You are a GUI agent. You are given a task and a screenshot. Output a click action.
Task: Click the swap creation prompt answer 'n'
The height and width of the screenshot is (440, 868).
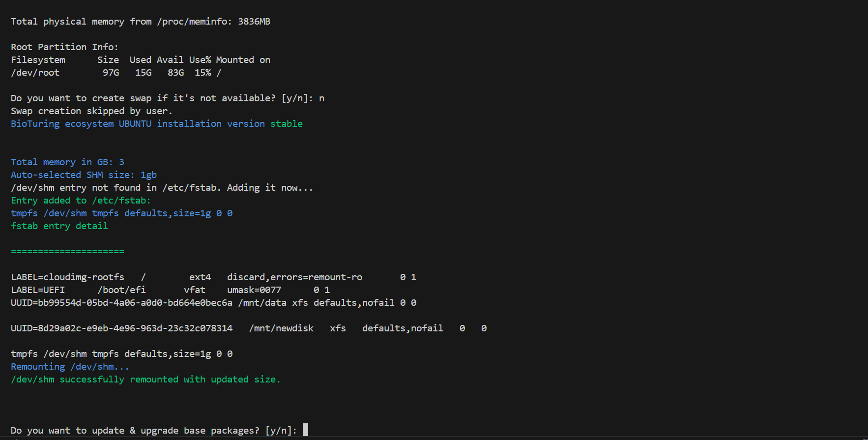pos(321,98)
